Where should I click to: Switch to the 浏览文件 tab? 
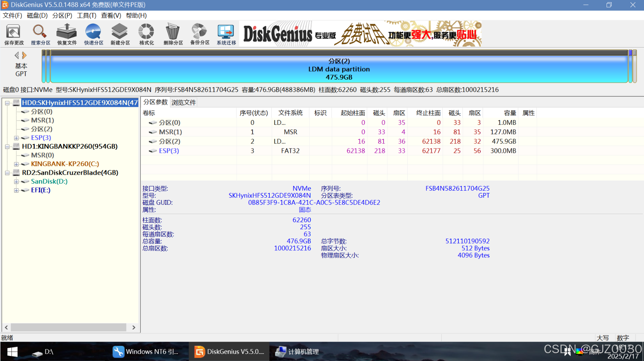pos(184,103)
